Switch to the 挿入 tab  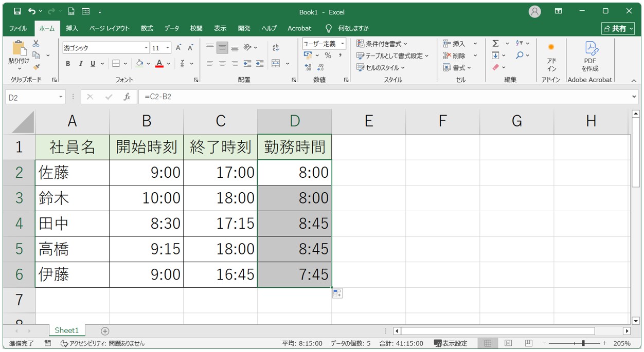click(x=72, y=28)
